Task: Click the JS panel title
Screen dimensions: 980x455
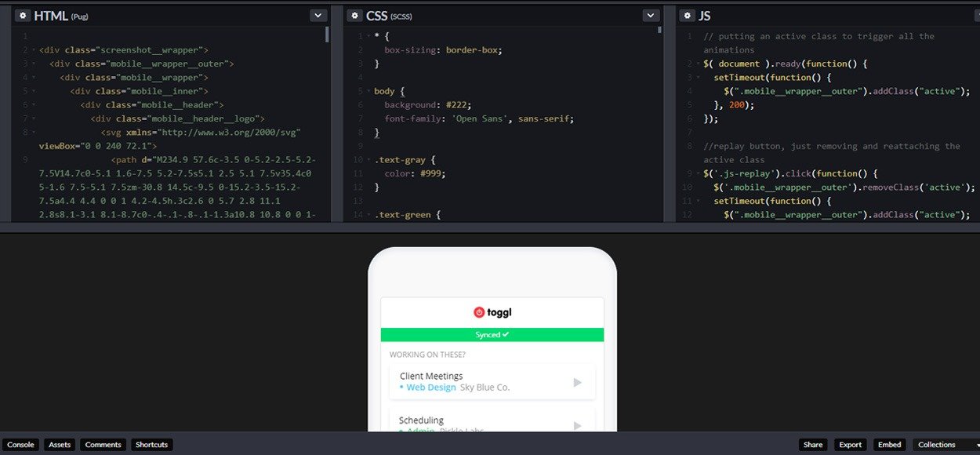Action: click(704, 16)
